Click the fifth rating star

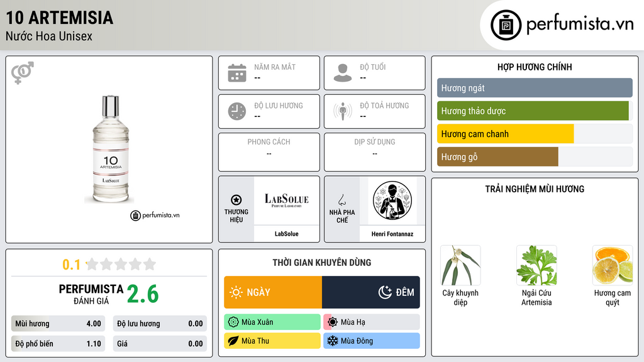[x=150, y=264]
